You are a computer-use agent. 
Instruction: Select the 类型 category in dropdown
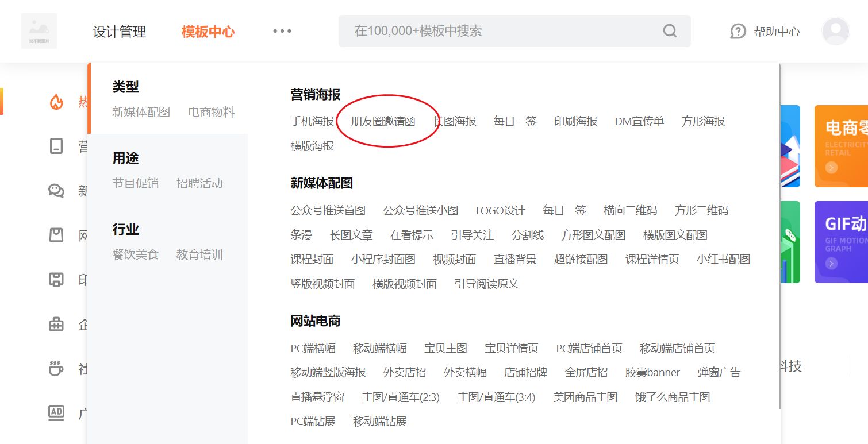(126, 87)
